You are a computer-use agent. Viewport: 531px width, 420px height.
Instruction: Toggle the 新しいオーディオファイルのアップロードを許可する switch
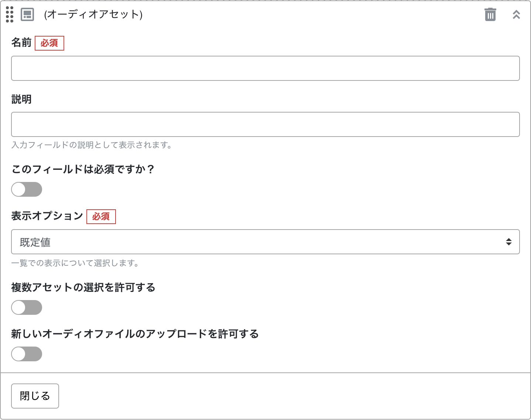point(27,354)
